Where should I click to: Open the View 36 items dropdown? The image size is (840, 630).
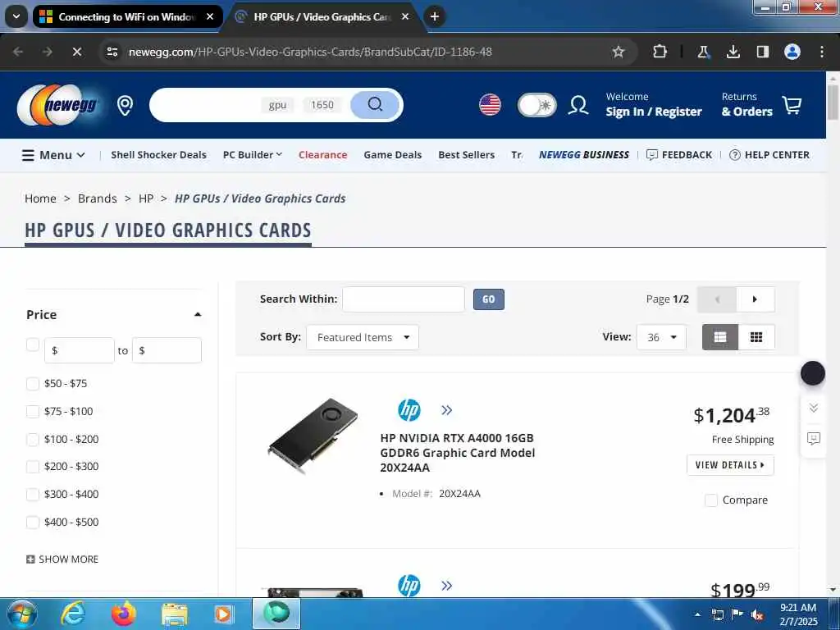pos(661,337)
